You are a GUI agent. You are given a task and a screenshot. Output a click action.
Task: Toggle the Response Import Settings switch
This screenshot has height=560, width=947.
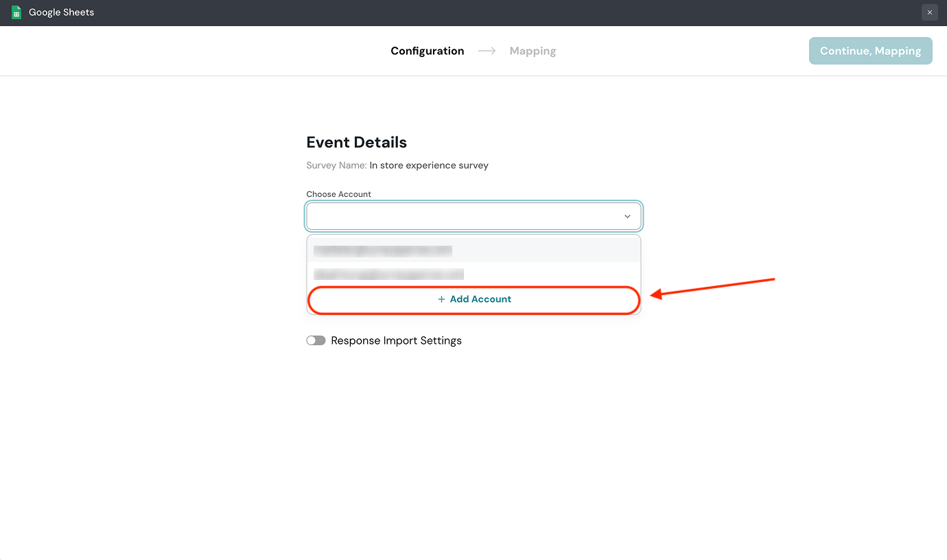[316, 340]
